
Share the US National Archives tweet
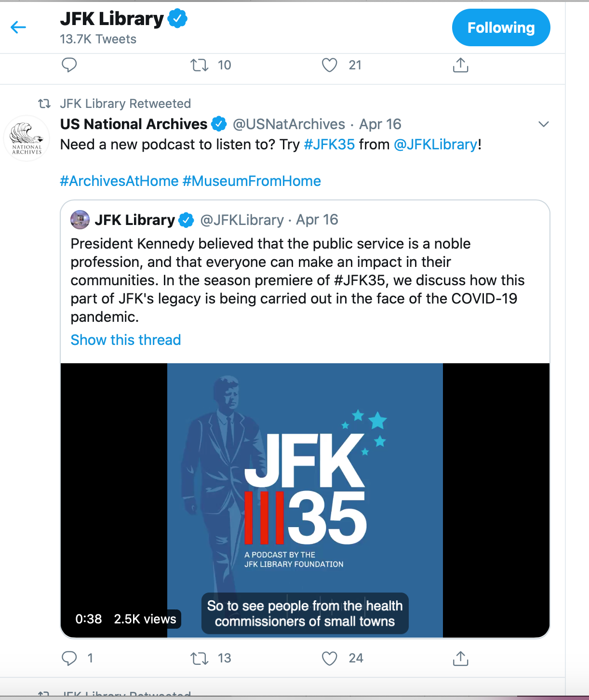tap(460, 658)
